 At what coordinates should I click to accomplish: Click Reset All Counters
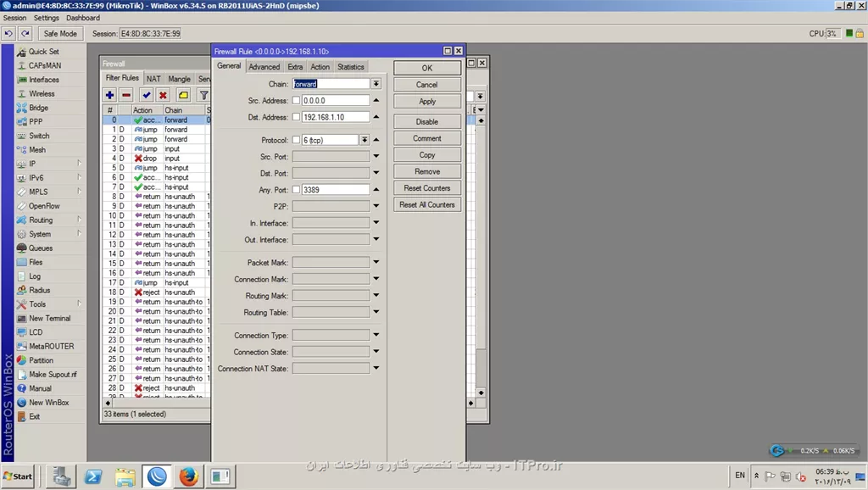tap(427, 205)
